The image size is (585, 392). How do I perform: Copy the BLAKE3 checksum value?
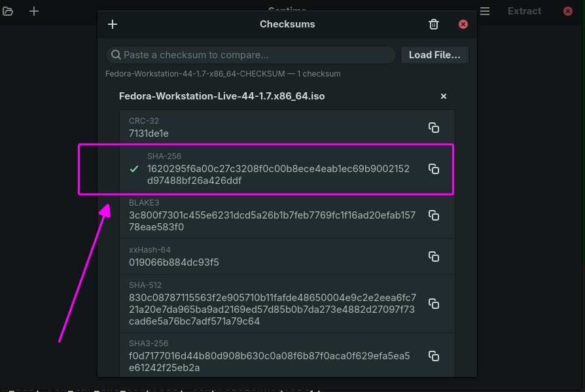point(434,215)
